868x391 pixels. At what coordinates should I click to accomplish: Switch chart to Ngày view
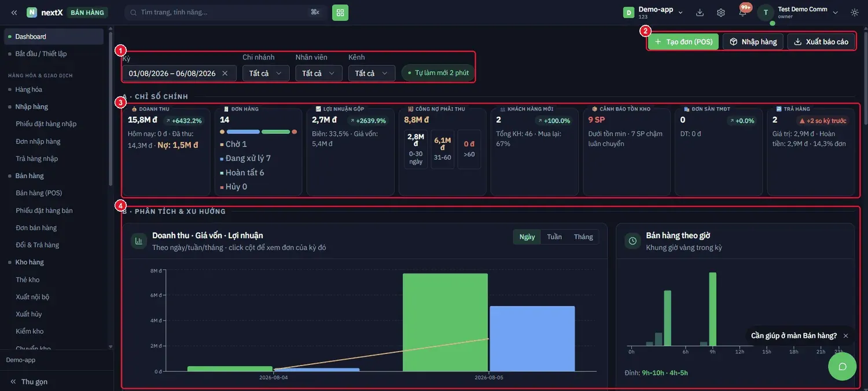click(527, 237)
